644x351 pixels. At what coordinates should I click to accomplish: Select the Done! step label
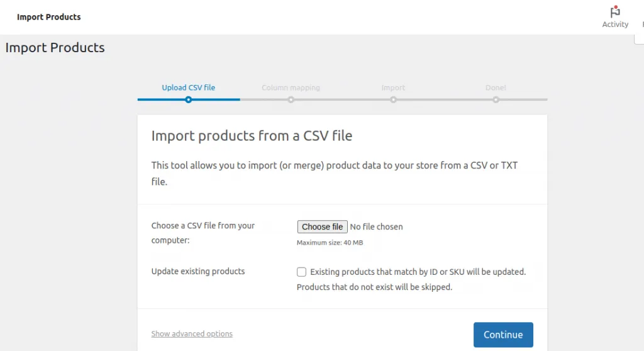click(496, 87)
